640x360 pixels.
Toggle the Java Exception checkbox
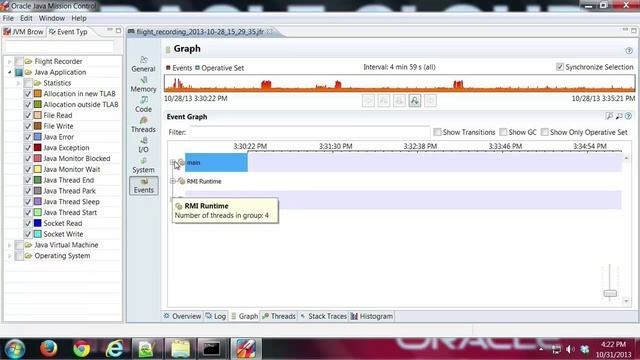tap(28, 148)
